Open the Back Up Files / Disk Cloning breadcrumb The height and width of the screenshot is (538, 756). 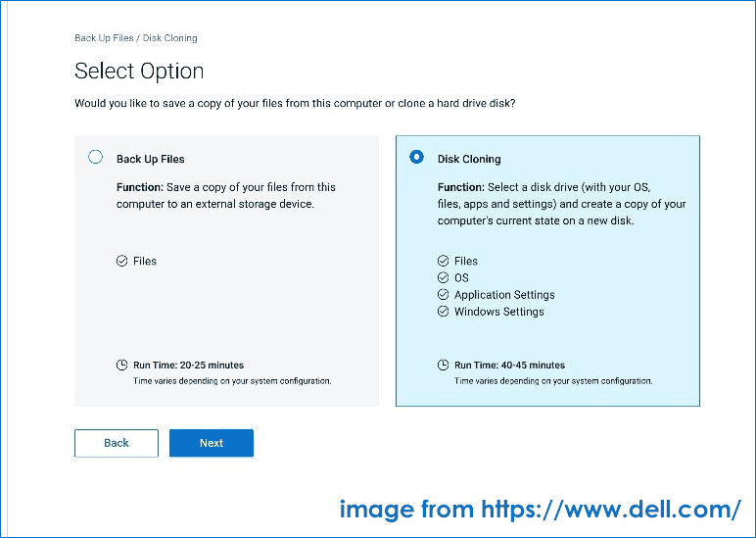click(x=136, y=38)
